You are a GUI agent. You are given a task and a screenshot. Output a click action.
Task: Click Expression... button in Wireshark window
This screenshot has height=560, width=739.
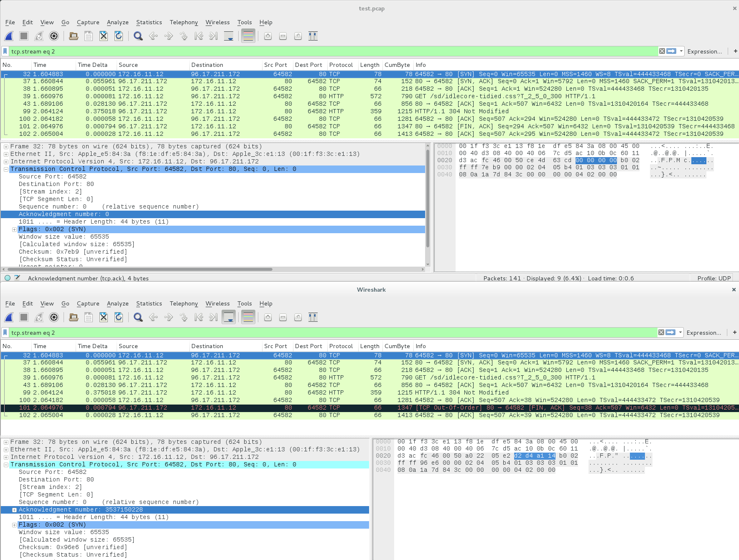tap(704, 333)
